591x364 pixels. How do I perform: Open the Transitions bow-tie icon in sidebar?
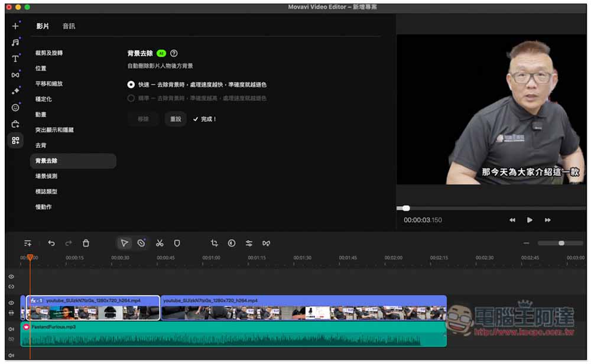click(15, 75)
